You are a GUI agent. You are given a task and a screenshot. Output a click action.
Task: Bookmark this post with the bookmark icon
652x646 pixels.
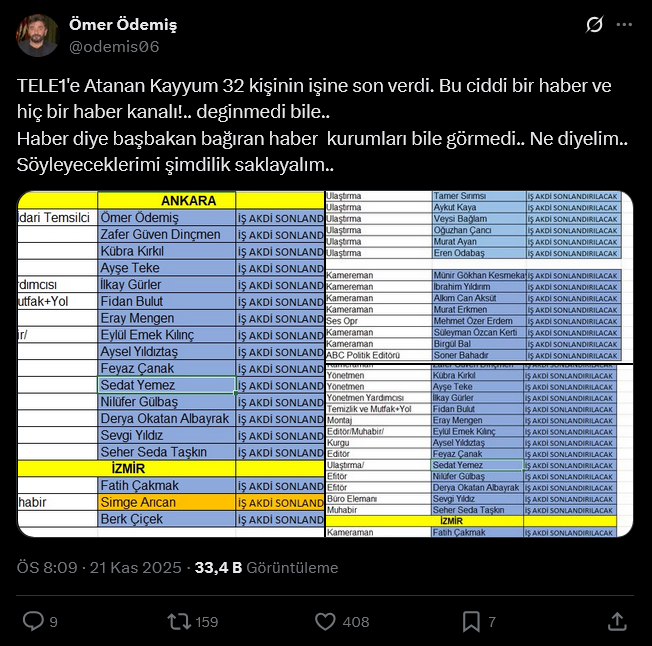(471, 621)
